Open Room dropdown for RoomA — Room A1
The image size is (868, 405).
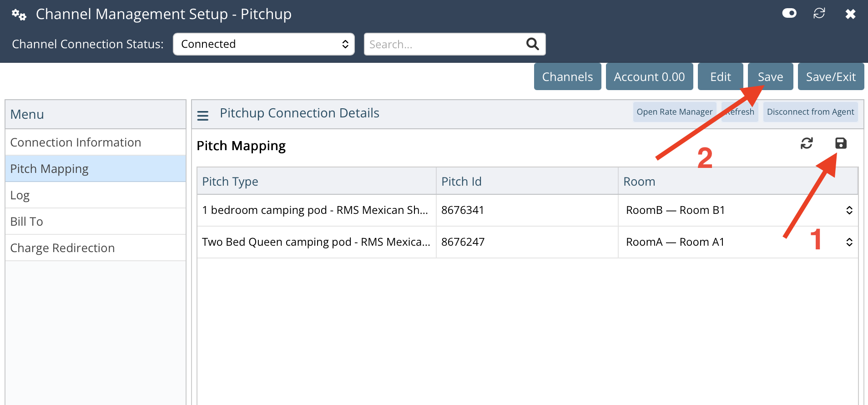[738, 242]
